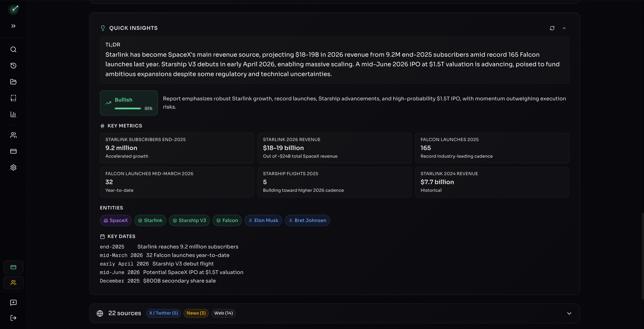Collapse the Quick Insights panel

pos(565,28)
